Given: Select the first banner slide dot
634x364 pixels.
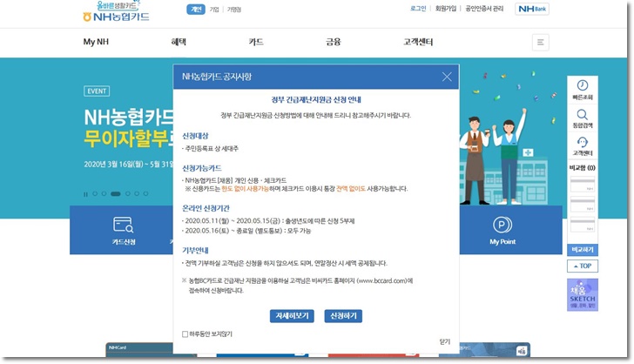Looking at the screenshot, I should pos(95,193).
